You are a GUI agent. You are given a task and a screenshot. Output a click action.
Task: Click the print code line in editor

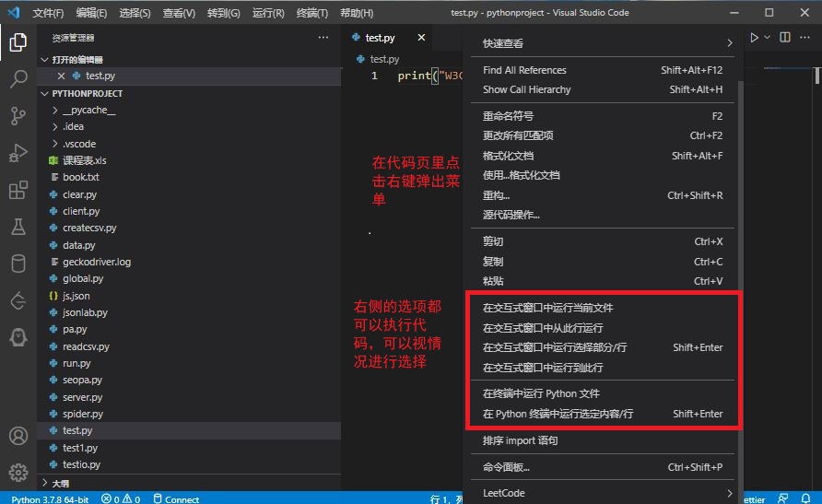[x=429, y=76]
